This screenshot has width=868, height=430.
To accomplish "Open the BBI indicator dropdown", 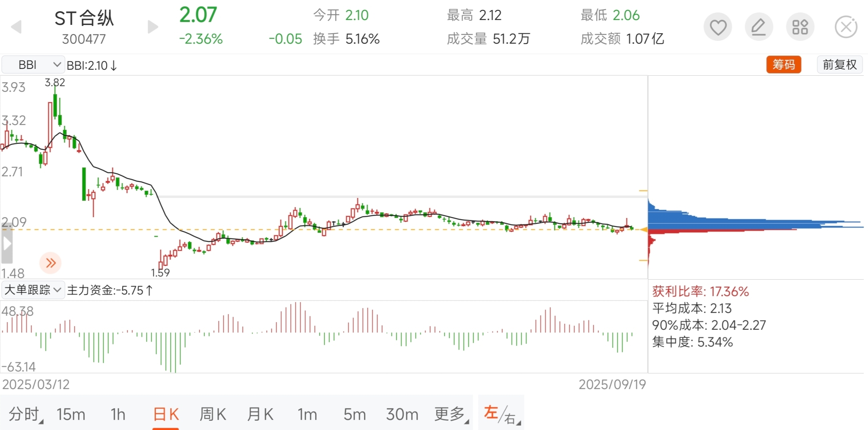I will 33,65.
